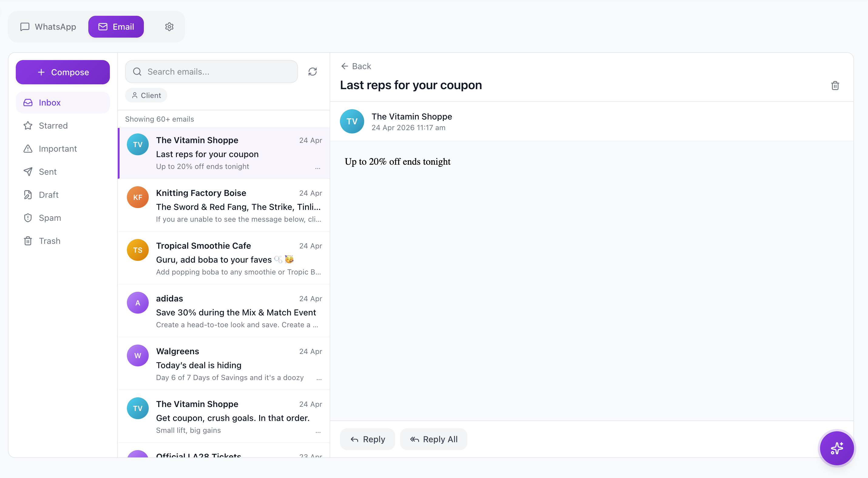Image resolution: width=868 pixels, height=478 pixels.
Task: Click the KF avatar of Knitting Factory
Action: (x=137, y=197)
